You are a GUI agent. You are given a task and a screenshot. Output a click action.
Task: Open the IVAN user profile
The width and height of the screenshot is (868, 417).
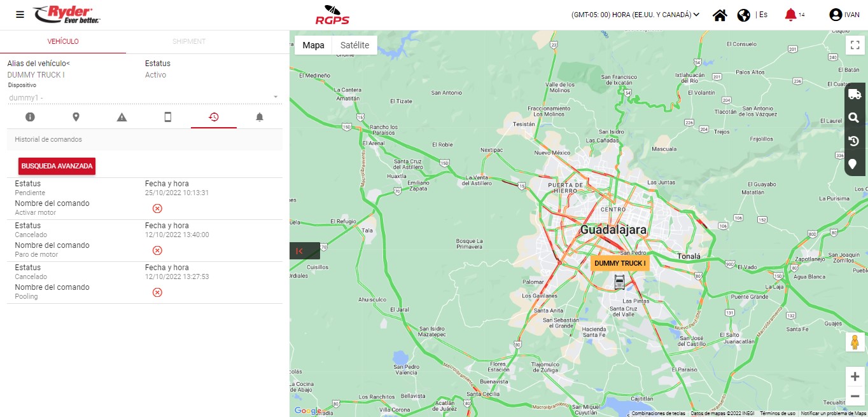coord(844,15)
